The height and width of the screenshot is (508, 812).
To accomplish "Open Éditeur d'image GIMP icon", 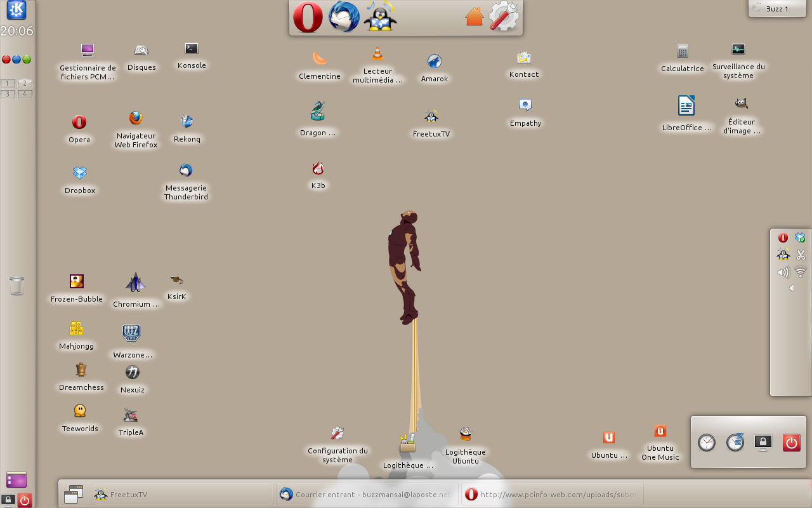I will [x=741, y=104].
